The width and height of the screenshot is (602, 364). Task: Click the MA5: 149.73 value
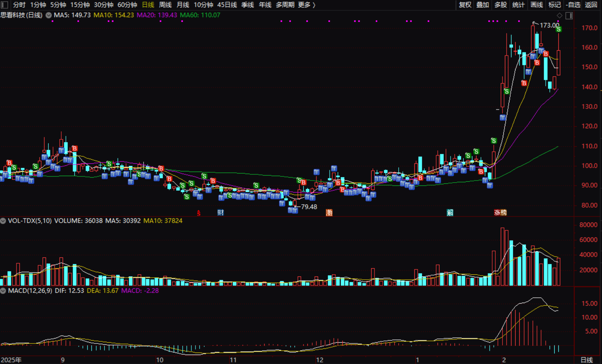click(72, 15)
